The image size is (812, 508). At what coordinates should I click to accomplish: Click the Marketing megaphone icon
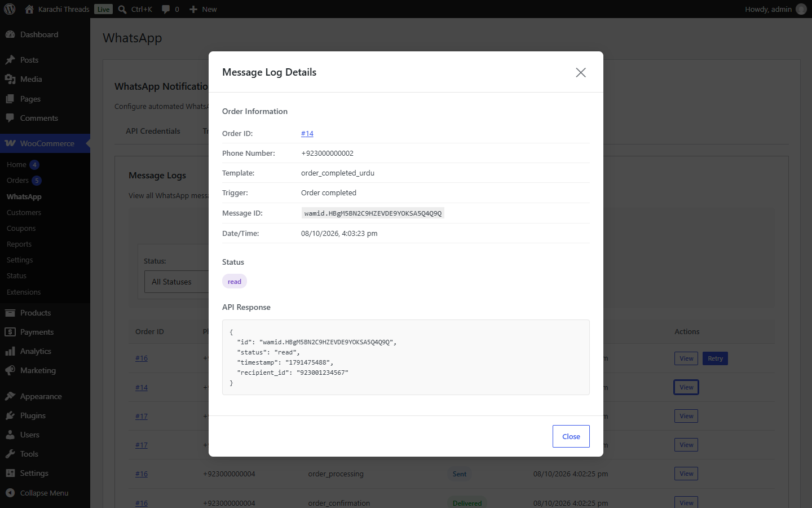pyautogui.click(x=10, y=370)
